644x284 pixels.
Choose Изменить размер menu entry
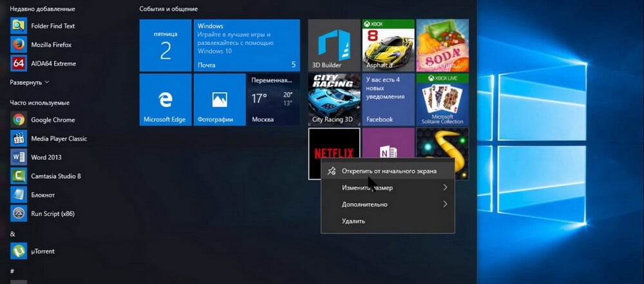388,188
